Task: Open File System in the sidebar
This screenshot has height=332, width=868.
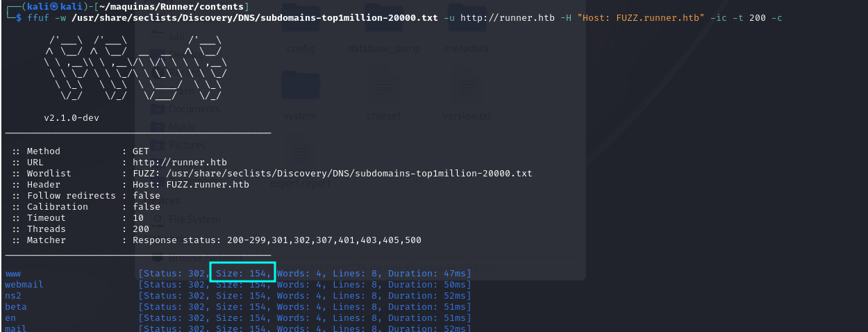Action: pyautogui.click(x=194, y=219)
